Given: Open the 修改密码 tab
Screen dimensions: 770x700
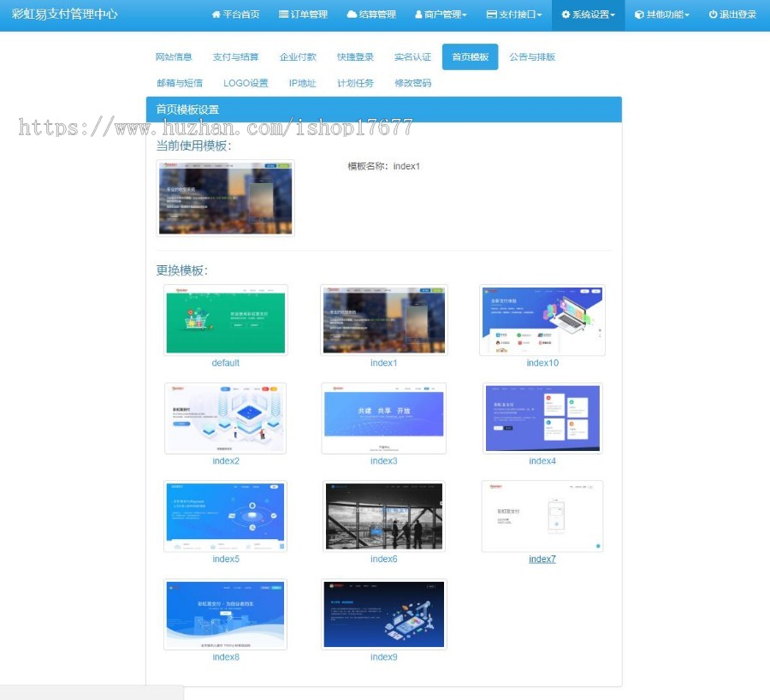Looking at the screenshot, I should tap(412, 83).
